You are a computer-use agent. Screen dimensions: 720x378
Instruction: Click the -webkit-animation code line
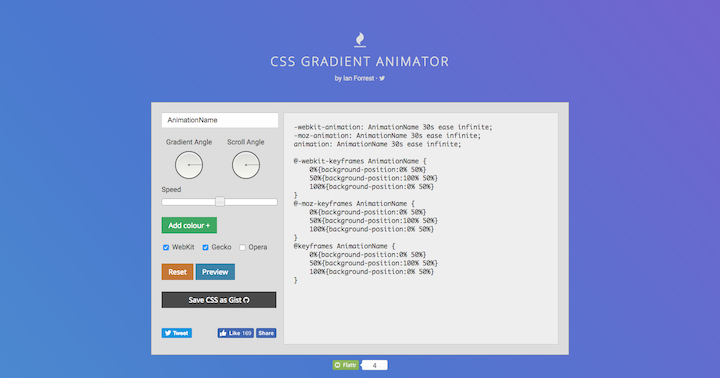pyautogui.click(x=393, y=127)
